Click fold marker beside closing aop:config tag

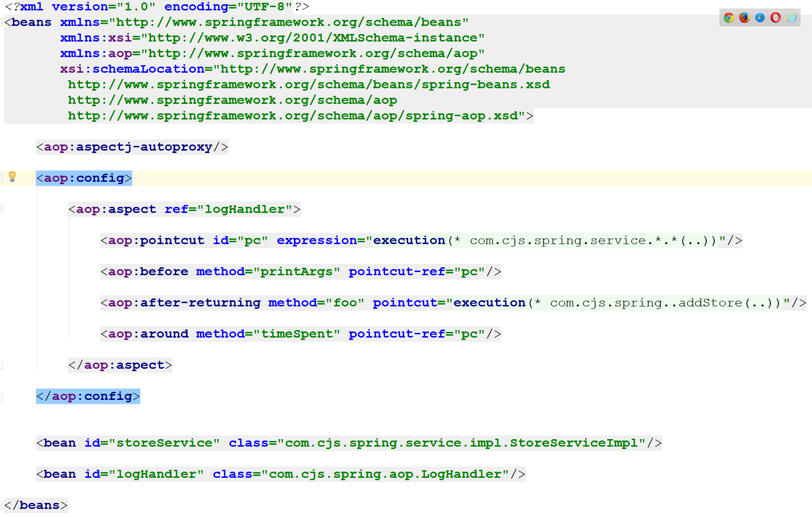[x=1, y=396]
